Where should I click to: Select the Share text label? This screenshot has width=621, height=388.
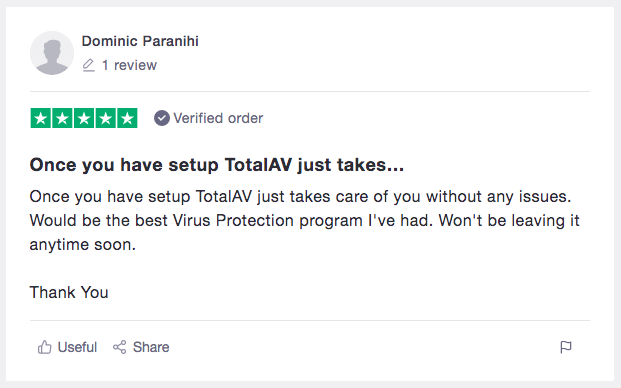click(x=151, y=347)
